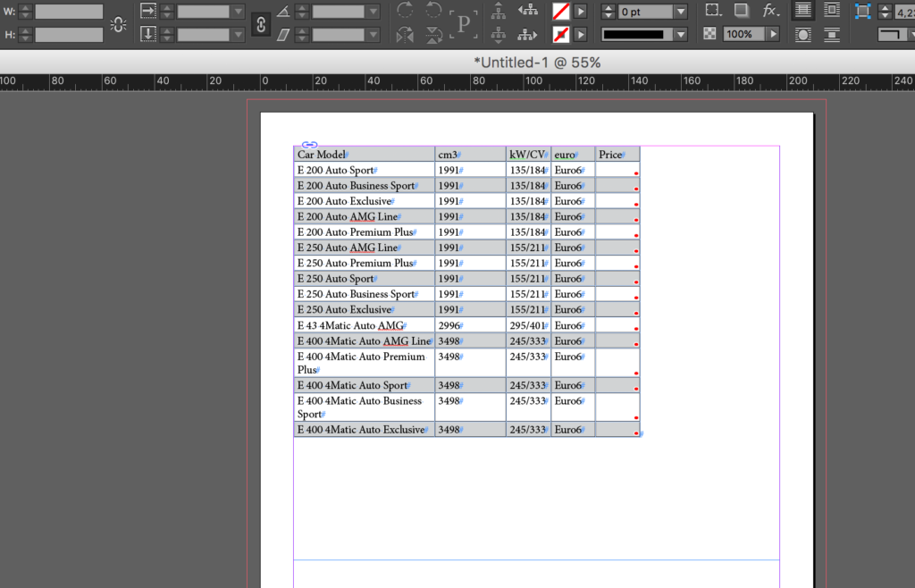Click the Select Next Object icon
915x588 pixels.
(527, 35)
